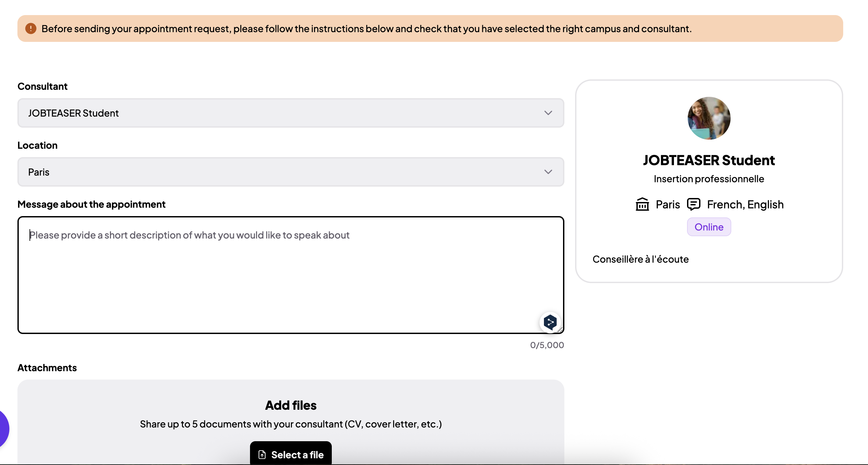
Task: Click the JOBTEASER Student profile photo
Action: coord(709,118)
